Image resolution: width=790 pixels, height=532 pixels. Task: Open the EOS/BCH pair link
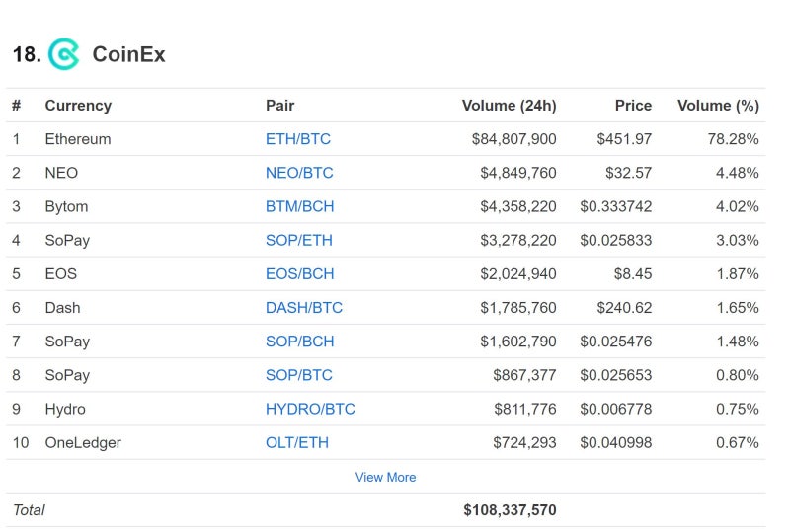click(x=300, y=274)
